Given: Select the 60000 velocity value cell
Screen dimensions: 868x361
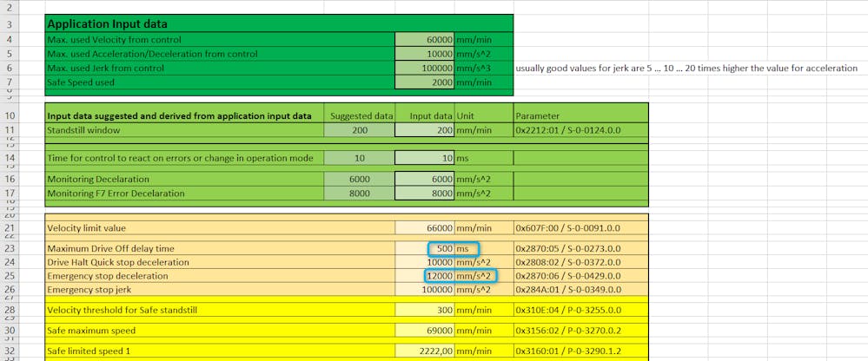Looking at the screenshot, I should click(x=425, y=40).
